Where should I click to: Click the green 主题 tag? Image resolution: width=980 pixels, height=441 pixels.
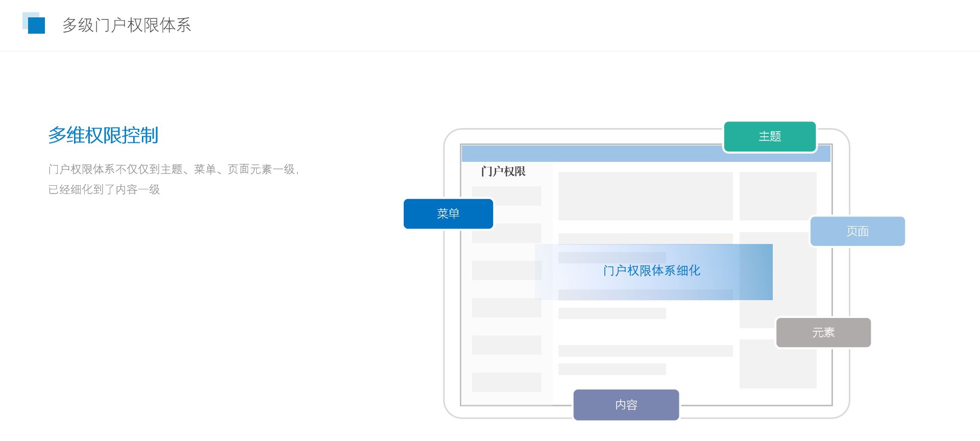pos(770,137)
